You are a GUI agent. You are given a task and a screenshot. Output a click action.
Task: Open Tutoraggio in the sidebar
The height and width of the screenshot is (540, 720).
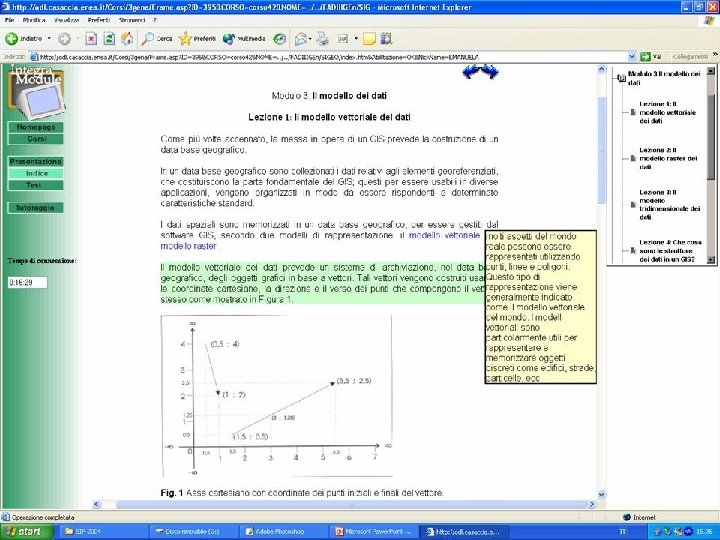pyautogui.click(x=36, y=208)
